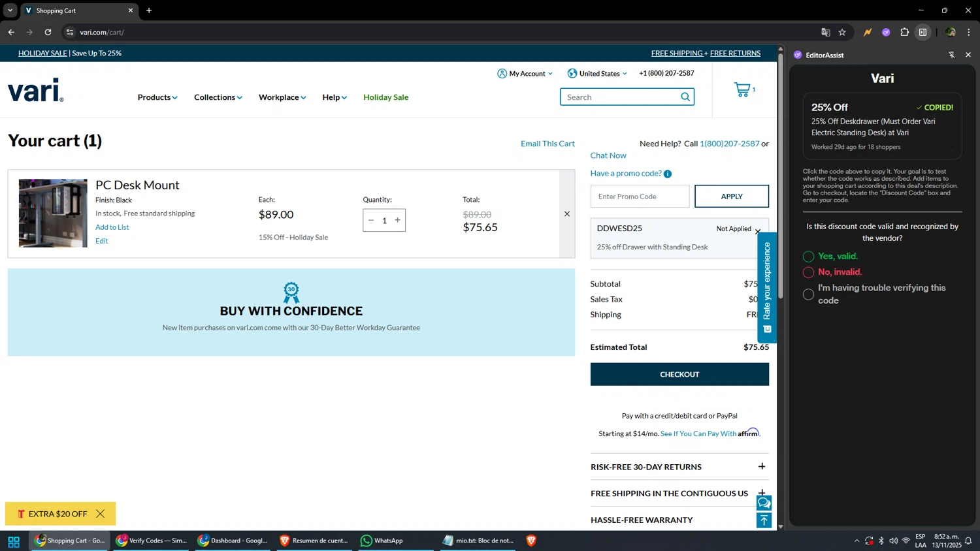980x551 pixels.
Task: Click HOLIDAY SALE banner link
Action: point(42,54)
